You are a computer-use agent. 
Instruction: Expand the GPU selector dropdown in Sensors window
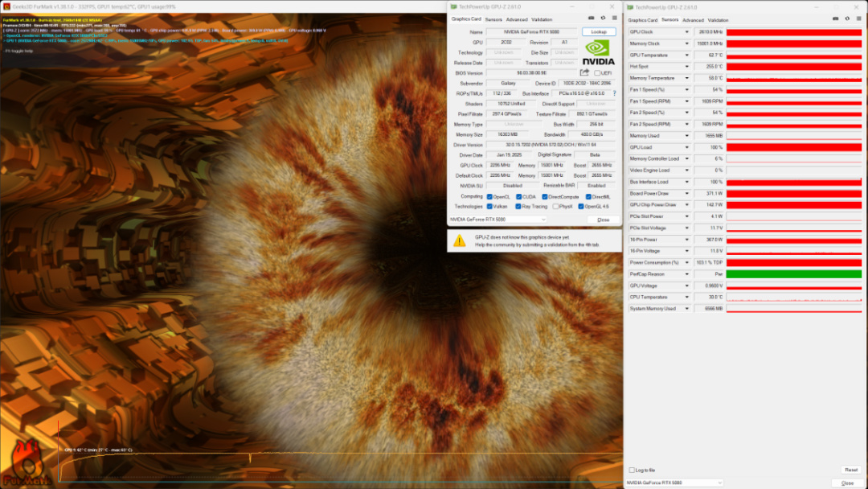(719, 483)
